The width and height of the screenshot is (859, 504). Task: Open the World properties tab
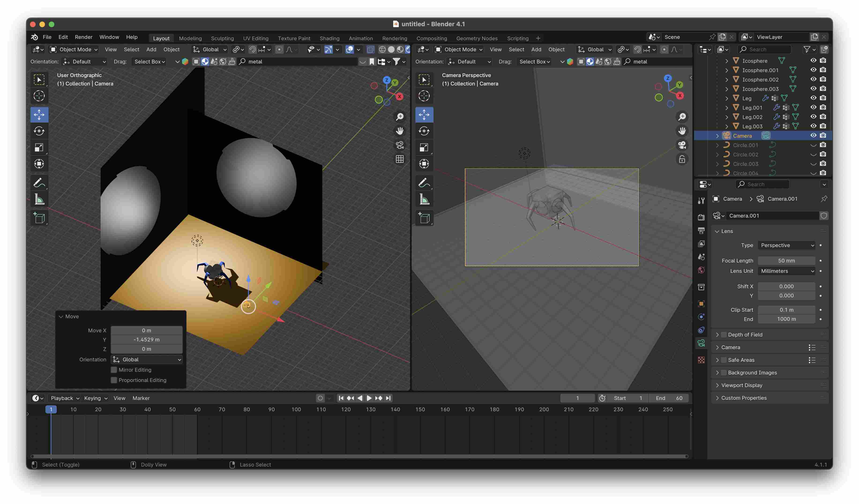tap(701, 270)
